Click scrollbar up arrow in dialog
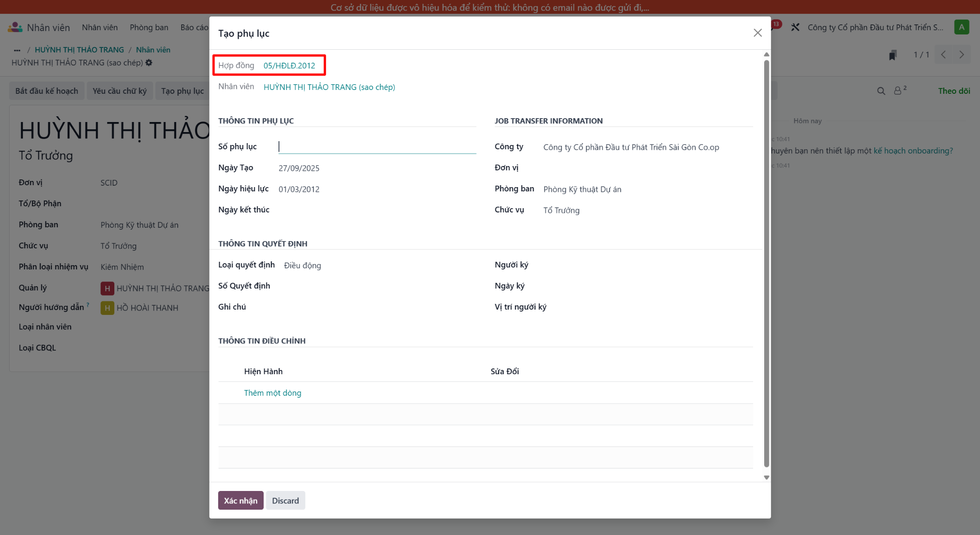This screenshot has height=535, width=980. tap(767, 55)
